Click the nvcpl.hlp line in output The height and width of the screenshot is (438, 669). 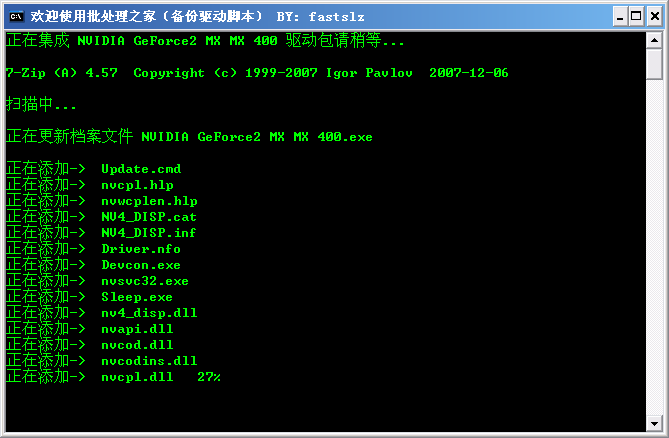[x=137, y=185]
